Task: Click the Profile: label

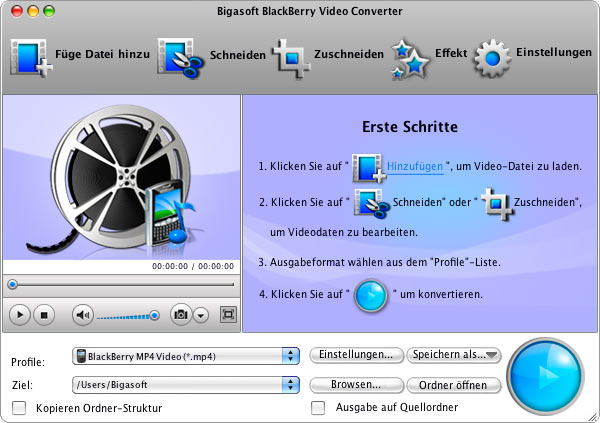Action: click(x=28, y=362)
